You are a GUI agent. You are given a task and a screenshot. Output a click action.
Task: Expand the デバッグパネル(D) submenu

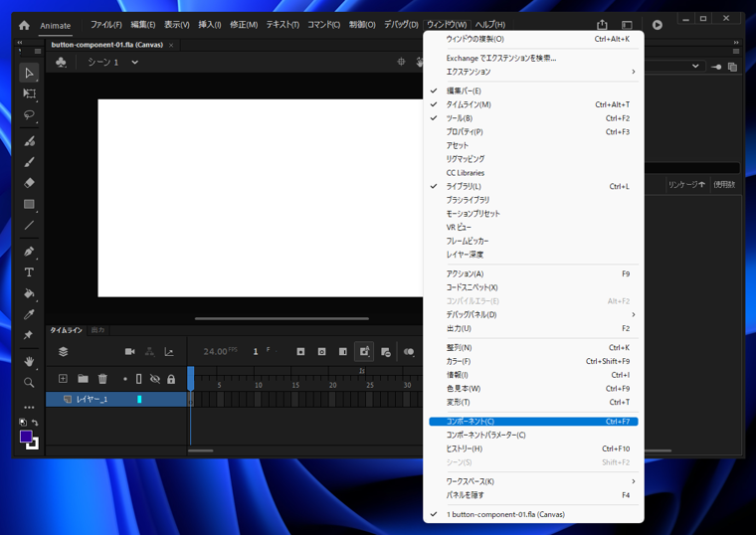pos(533,314)
